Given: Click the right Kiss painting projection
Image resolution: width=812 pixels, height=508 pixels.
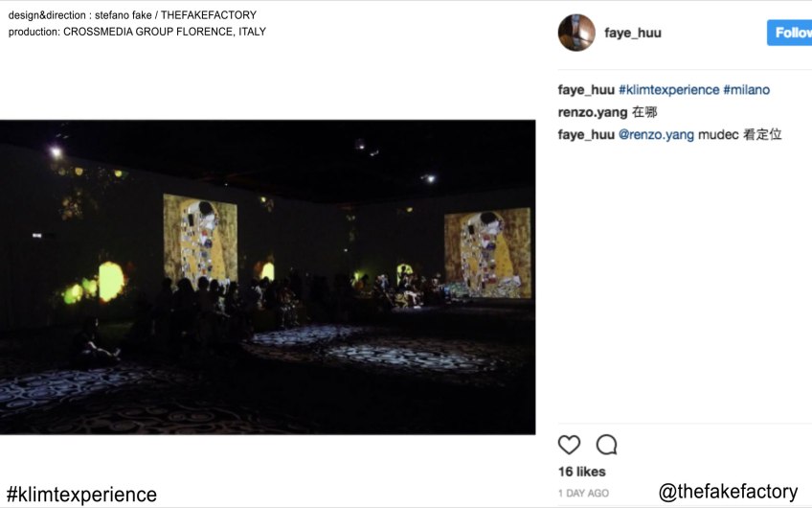Looking at the screenshot, I should click(486, 253).
